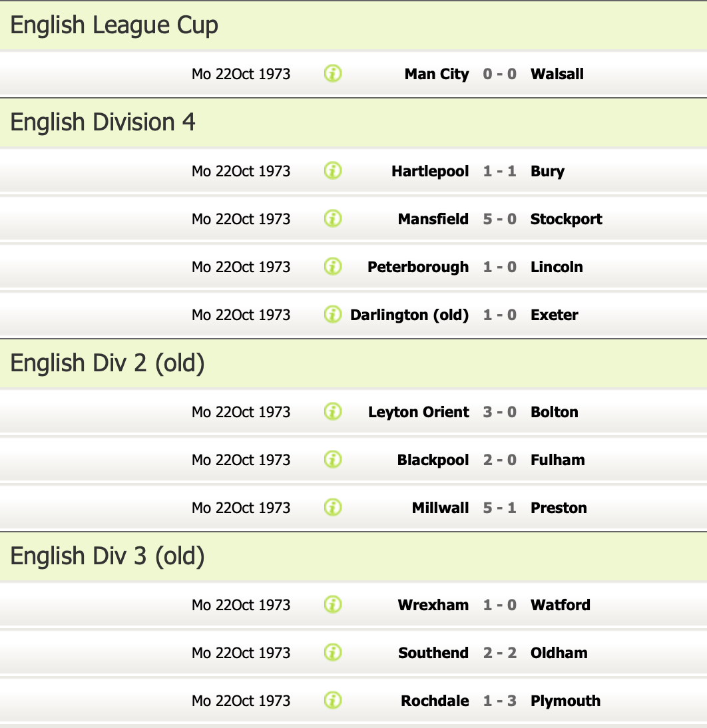Click info icon for Hartlepool vs Bury match
The image size is (707, 728).
point(333,171)
